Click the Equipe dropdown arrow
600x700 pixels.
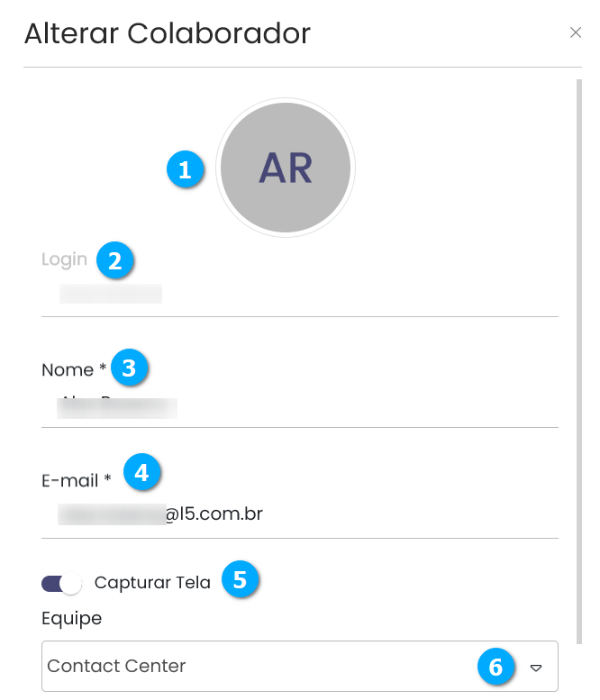[x=536, y=668]
